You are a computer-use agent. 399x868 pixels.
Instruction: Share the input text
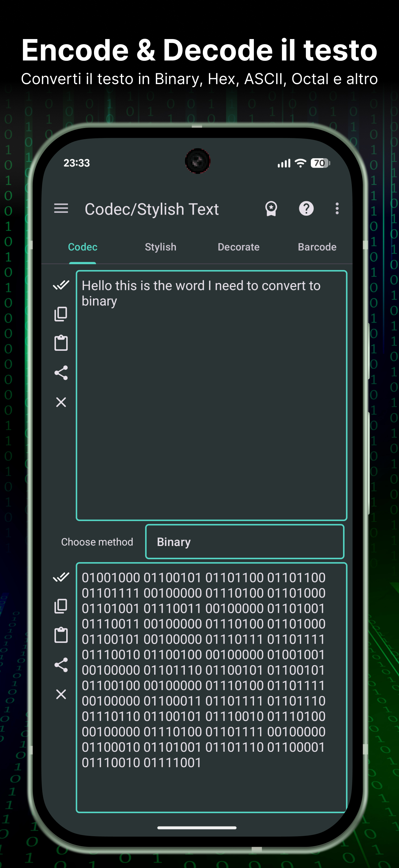[61, 373]
